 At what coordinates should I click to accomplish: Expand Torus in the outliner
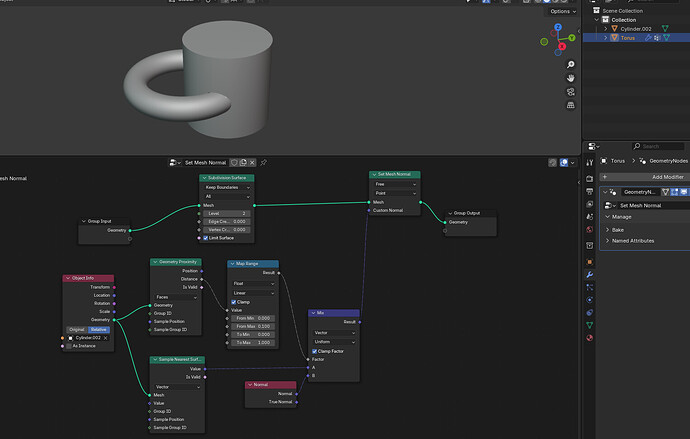coord(606,38)
